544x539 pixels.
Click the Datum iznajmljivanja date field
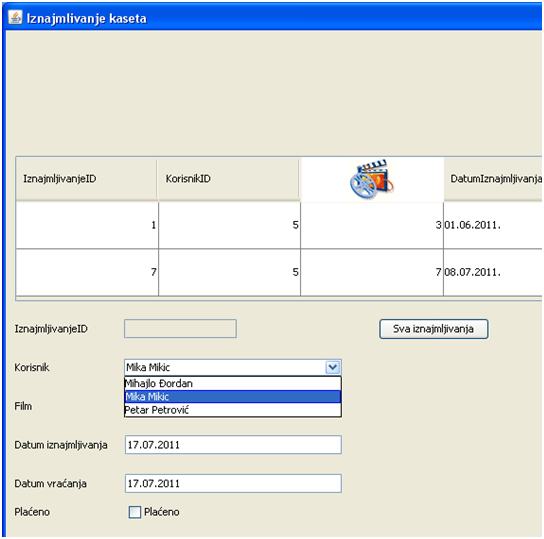tap(233, 445)
